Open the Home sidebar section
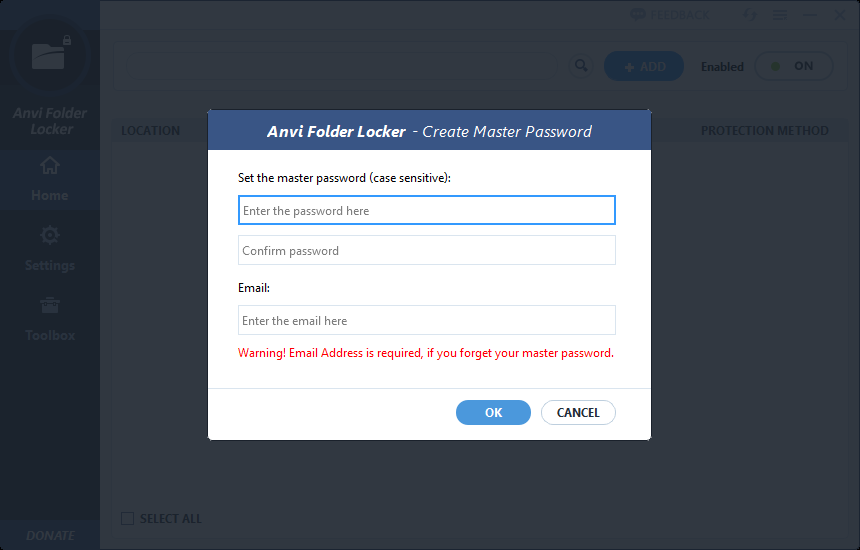The image size is (860, 550). pos(49,179)
